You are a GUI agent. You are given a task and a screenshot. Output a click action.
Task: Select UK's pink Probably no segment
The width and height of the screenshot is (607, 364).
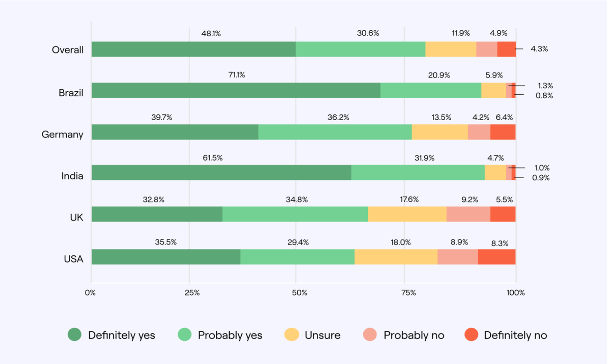point(468,214)
